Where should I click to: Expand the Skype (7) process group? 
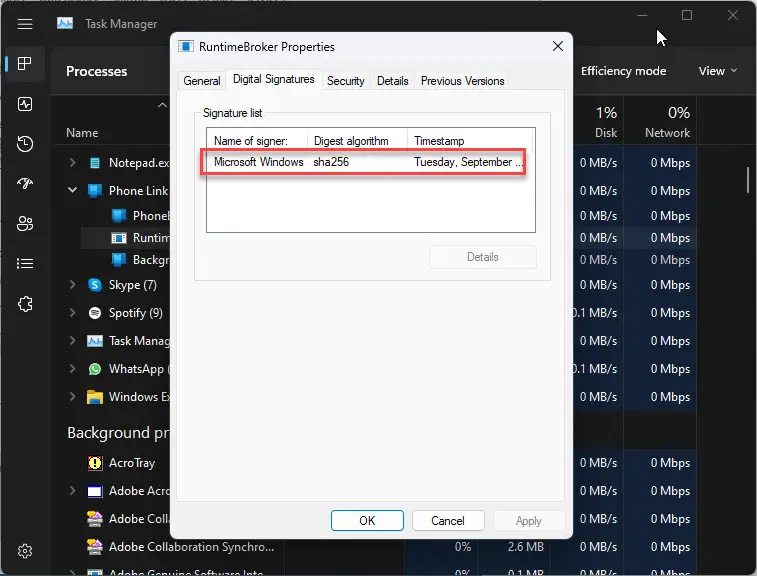(x=72, y=284)
